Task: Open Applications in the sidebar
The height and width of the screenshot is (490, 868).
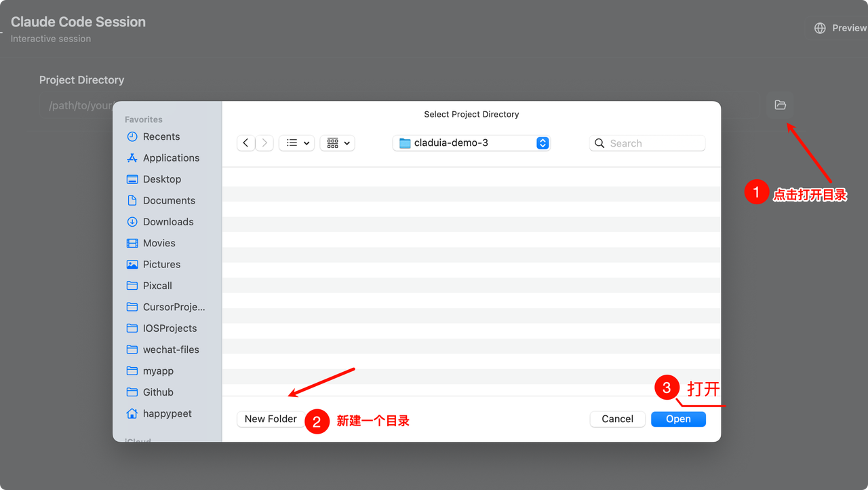Action: (x=171, y=158)
